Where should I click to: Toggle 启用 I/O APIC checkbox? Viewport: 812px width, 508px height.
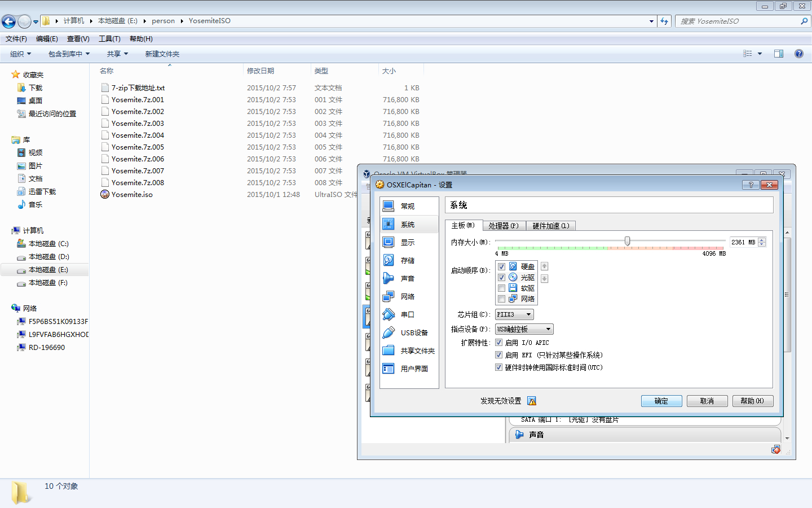tap(498, 343)
